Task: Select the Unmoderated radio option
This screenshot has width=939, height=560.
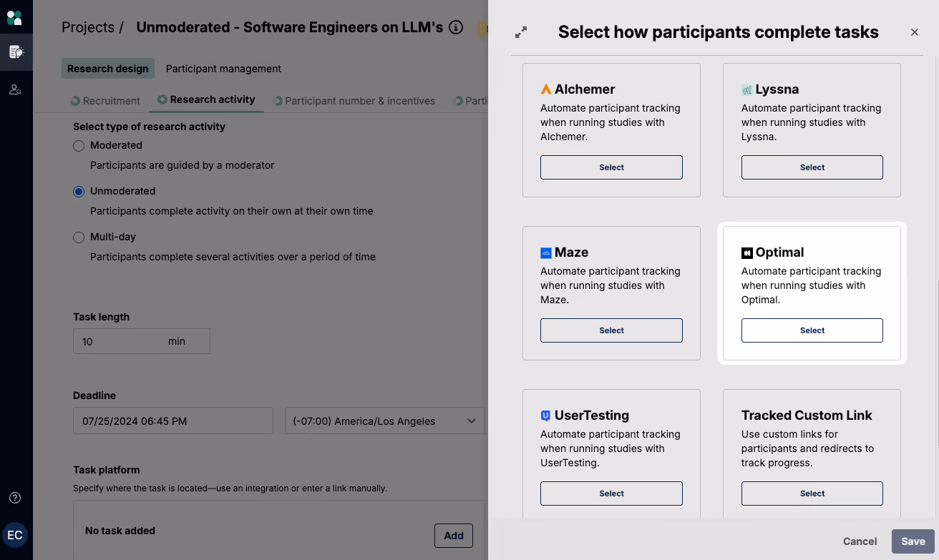Action: 79,192
